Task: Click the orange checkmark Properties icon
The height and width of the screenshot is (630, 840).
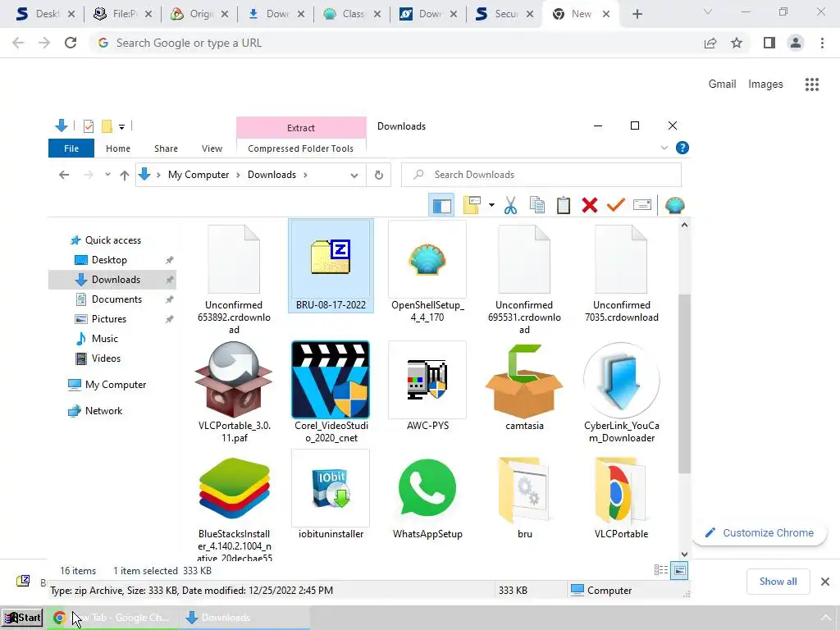Action: [x=615, y=205]
